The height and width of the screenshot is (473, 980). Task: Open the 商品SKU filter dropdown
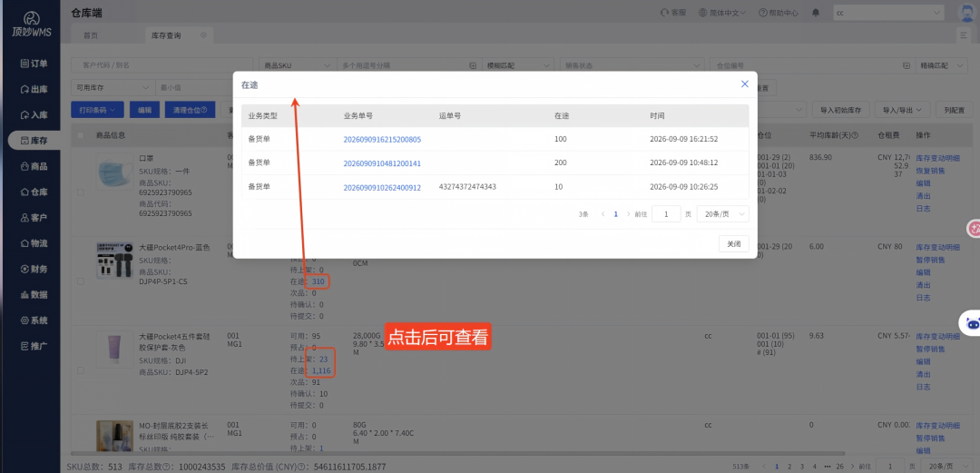[298, 65]
